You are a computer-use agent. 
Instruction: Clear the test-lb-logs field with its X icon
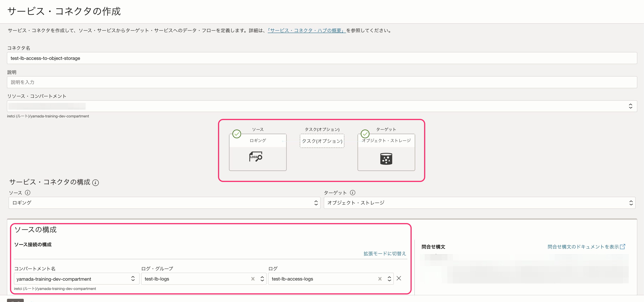coord(253,279)
